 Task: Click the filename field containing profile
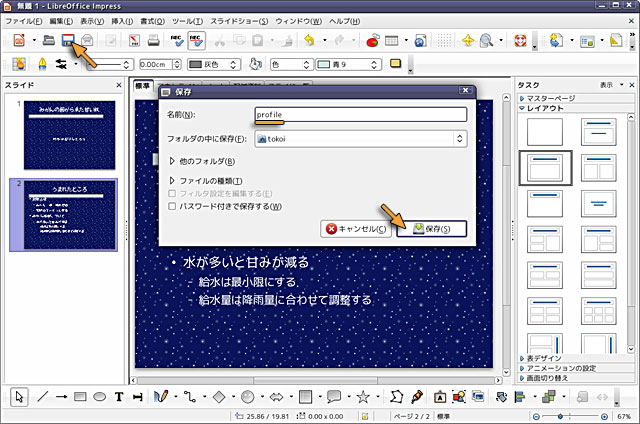(361, 114)
